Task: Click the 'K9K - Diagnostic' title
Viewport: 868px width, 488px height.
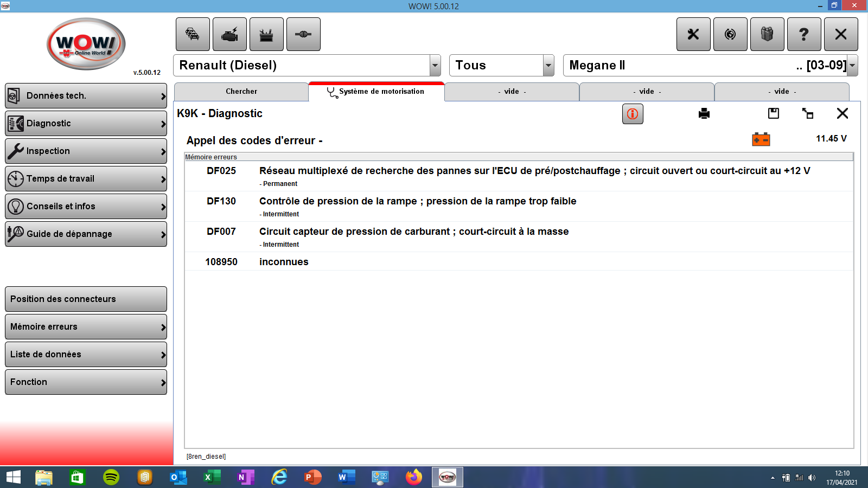Action: click(x=220, y=113)
